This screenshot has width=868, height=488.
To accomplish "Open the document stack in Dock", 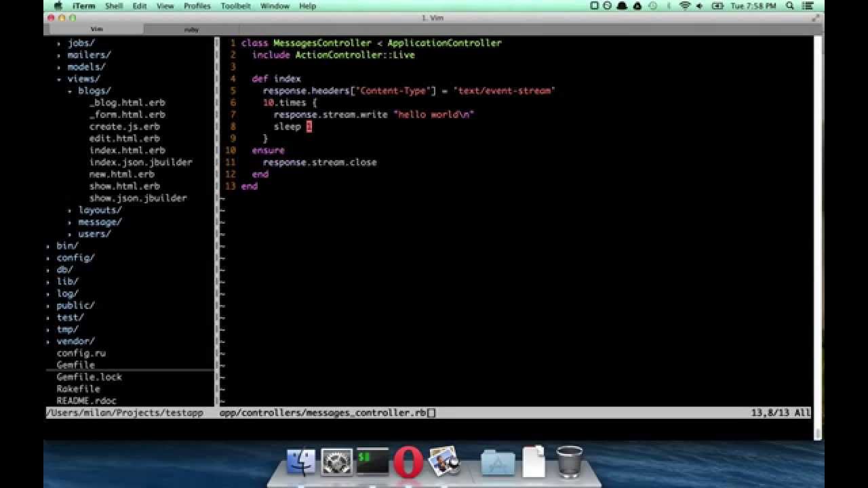I will (534, 462).
